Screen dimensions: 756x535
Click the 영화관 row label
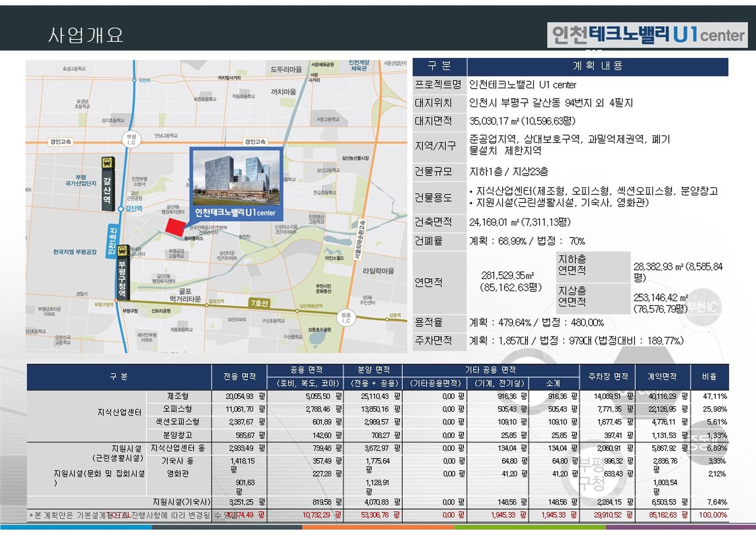[178, 474]
